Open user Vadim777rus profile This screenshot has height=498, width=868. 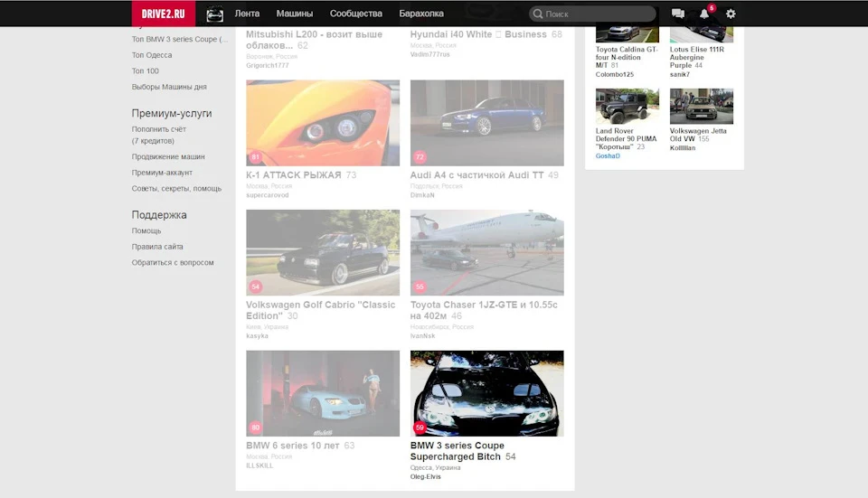coord(430,54)
